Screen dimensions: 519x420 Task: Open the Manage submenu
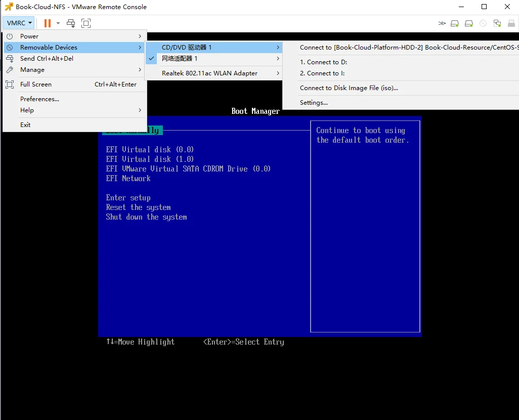click(75, 70)
